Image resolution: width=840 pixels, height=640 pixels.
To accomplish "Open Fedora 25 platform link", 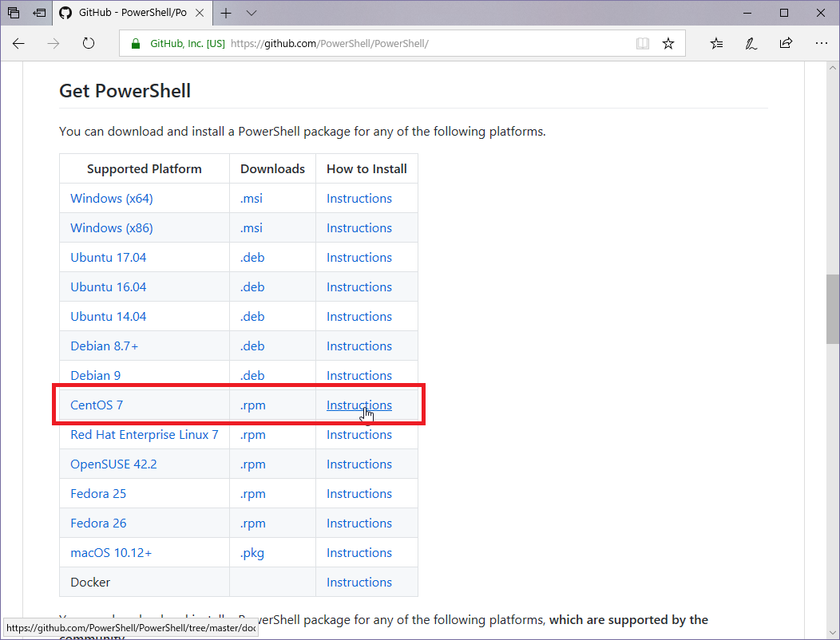I will point(98,493).
